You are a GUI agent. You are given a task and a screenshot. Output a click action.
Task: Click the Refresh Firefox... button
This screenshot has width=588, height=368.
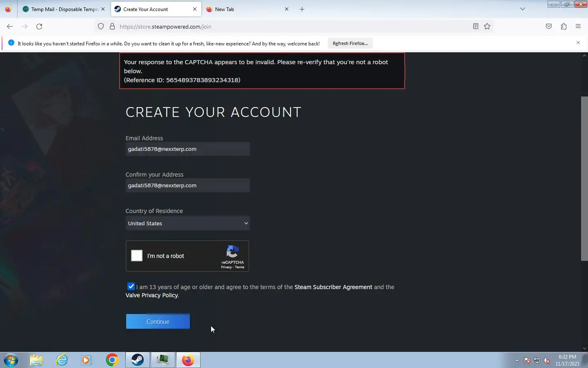[x=350, y=43]
